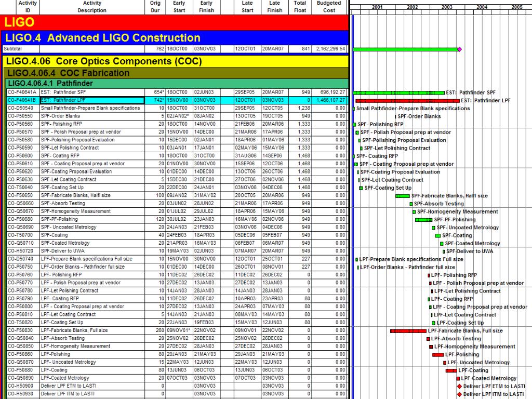This screenshot has height=399, width=532.
Task: Click the red EST: Pathfinder LPF Gantt bar
Action: click(407, 101)
